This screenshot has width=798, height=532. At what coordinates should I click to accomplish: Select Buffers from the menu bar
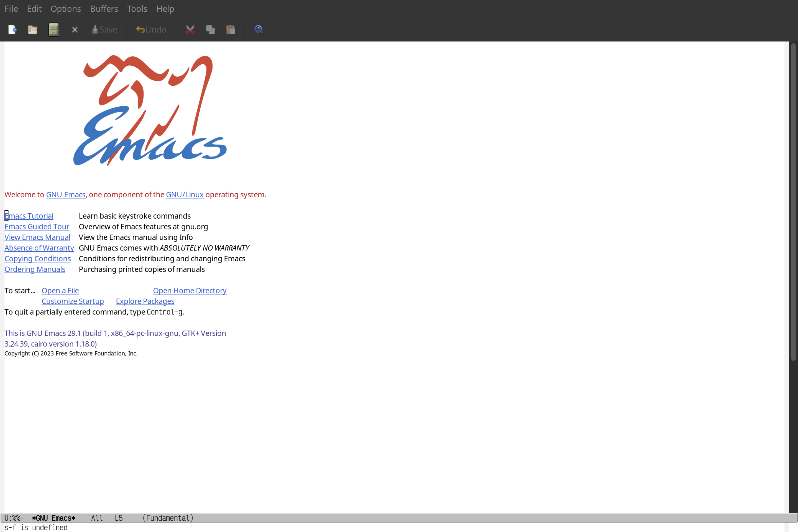tap(104, 8)
